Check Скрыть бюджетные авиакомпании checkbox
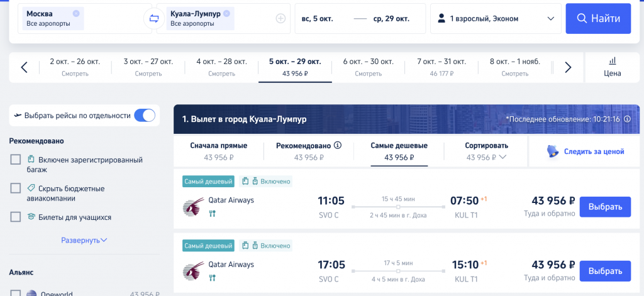 (16, 189)
